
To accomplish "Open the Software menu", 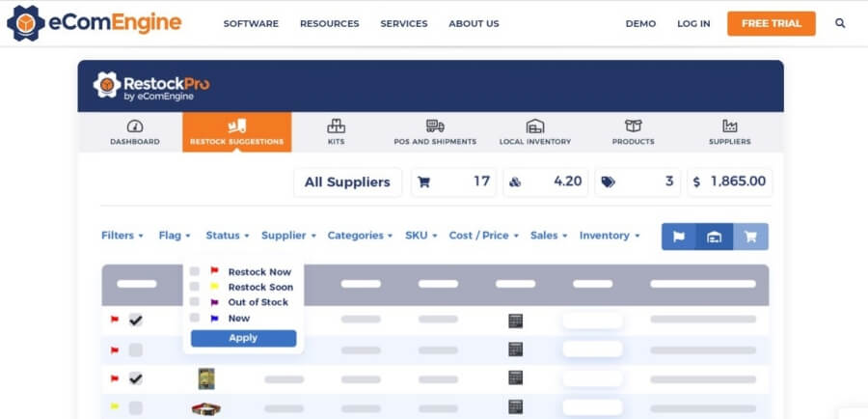I will [x=251, y=24].
